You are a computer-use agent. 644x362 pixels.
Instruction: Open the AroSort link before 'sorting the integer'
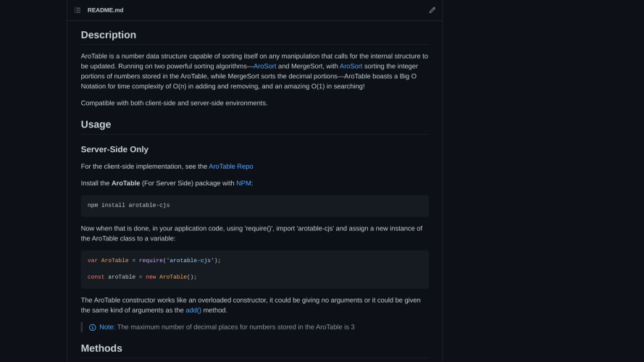coord(351,66)
